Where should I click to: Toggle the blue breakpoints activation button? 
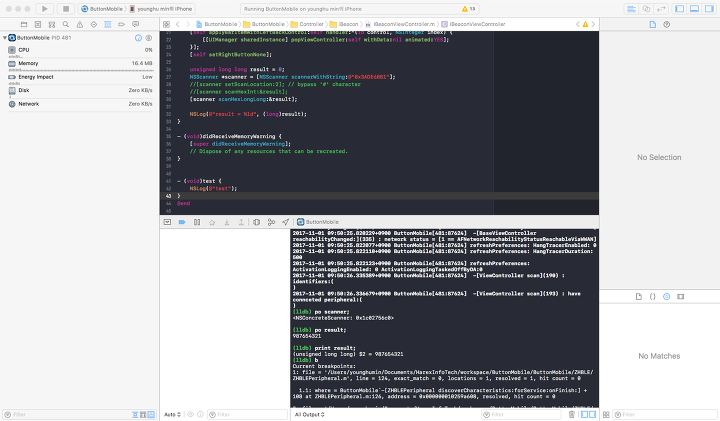click(182, 222)
